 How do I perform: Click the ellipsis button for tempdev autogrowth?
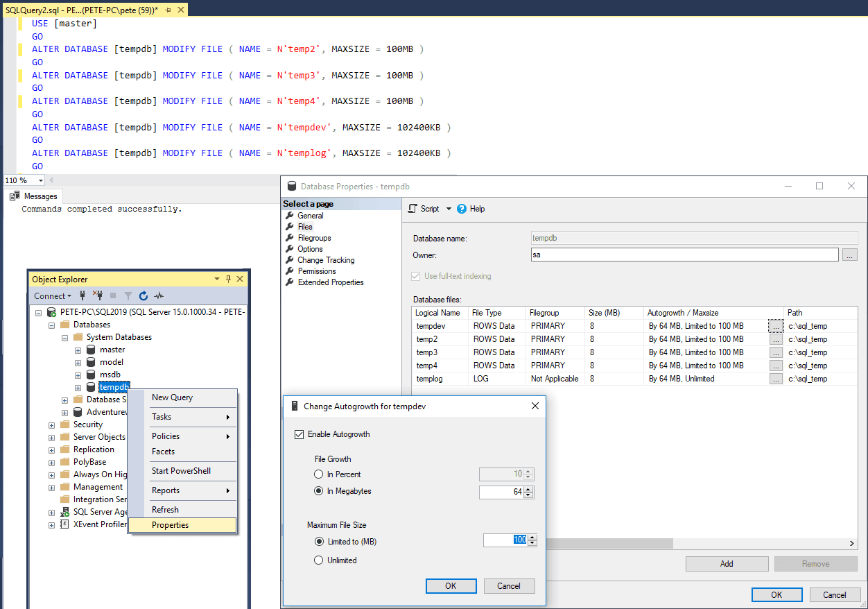pyautogui.click(x=775, y=325)
